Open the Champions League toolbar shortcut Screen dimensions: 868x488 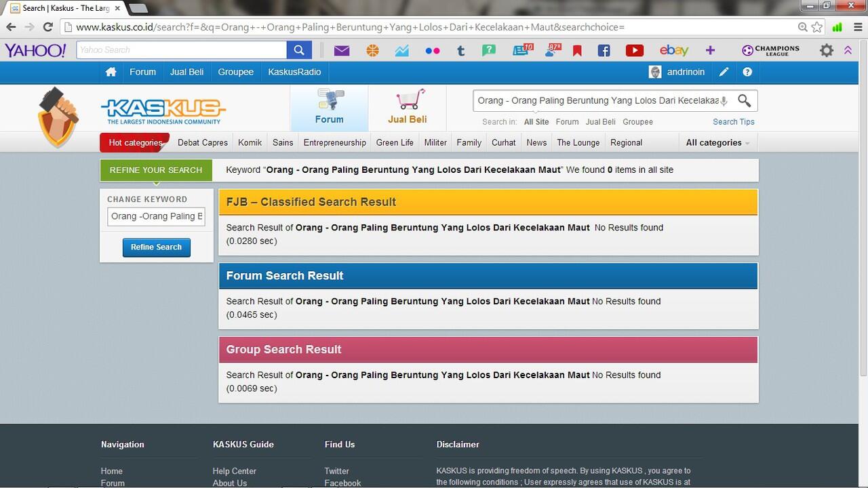[x=770, y=51]
